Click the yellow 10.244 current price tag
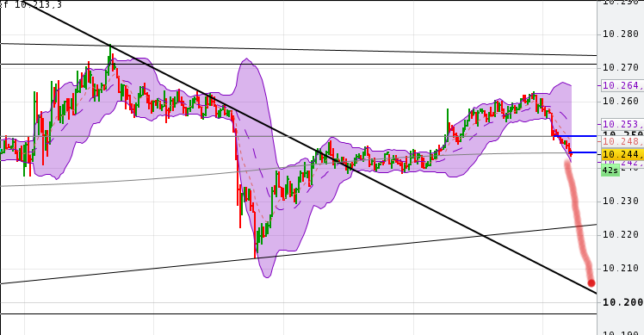Viewport: 644px width, 335px height. coord(622,154)
